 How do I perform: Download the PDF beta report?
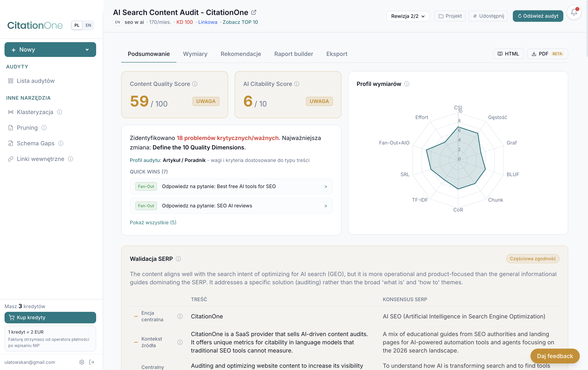click(x=548, y=54)
